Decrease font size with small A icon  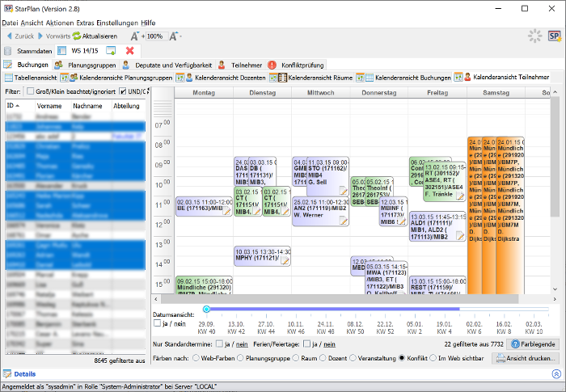[175, 36]
